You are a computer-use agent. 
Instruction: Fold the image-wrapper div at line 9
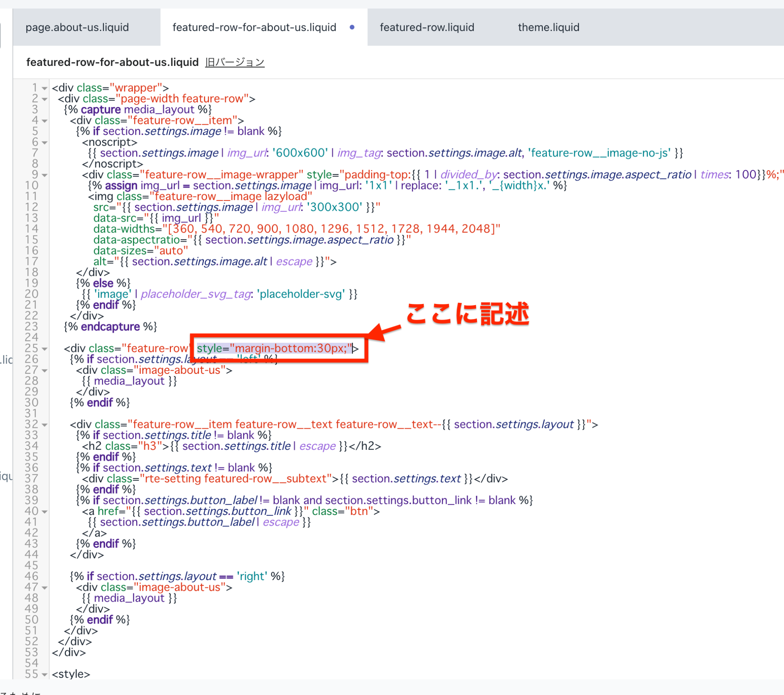45,175
